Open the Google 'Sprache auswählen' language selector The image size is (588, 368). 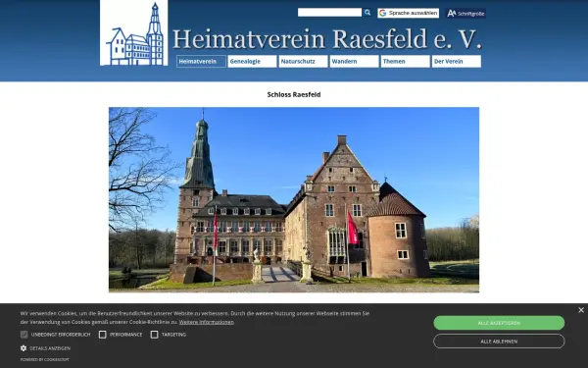[408, 13]
